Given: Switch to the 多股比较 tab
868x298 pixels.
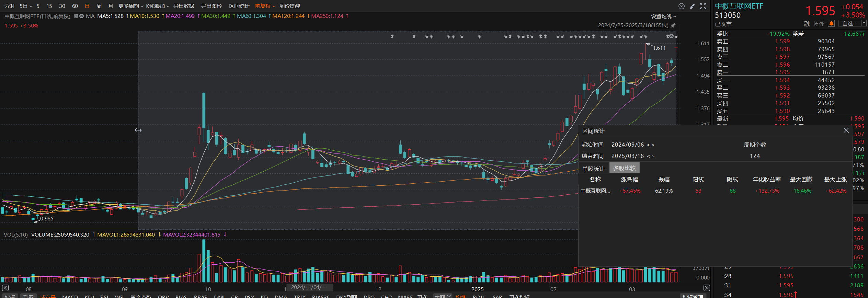Looking at the screenshot, I should pos(624,168).
